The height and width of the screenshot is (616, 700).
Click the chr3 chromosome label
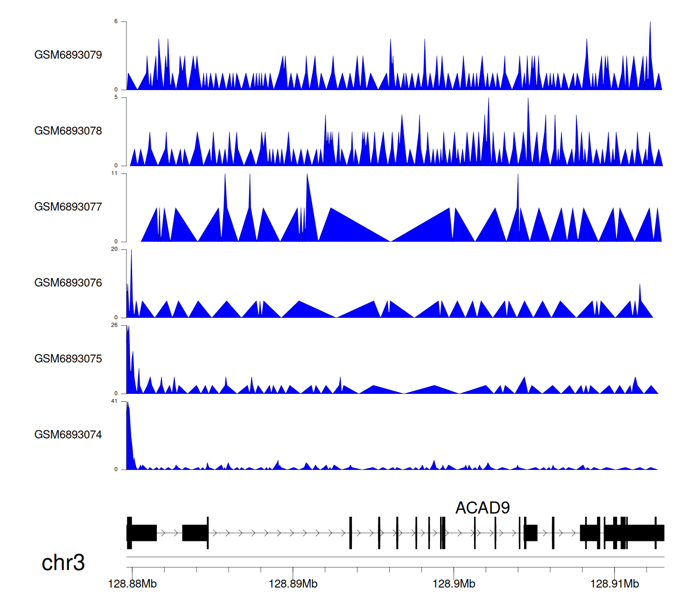(63, 563)
